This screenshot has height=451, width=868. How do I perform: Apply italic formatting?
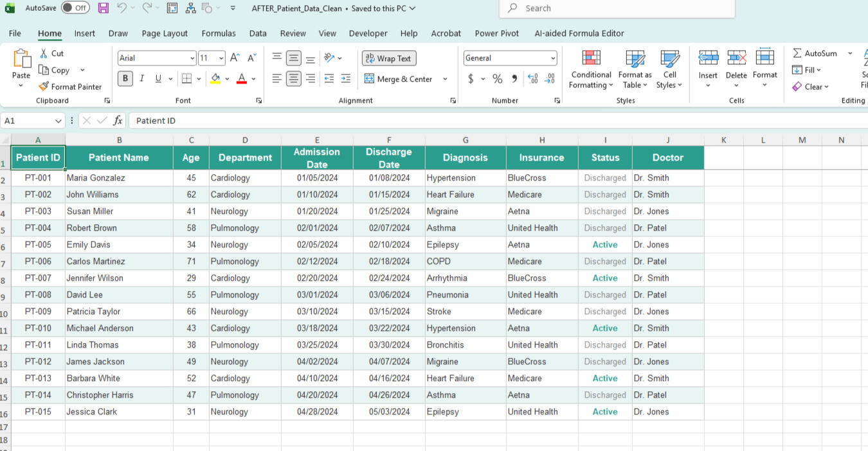click(x=141, y=78)
